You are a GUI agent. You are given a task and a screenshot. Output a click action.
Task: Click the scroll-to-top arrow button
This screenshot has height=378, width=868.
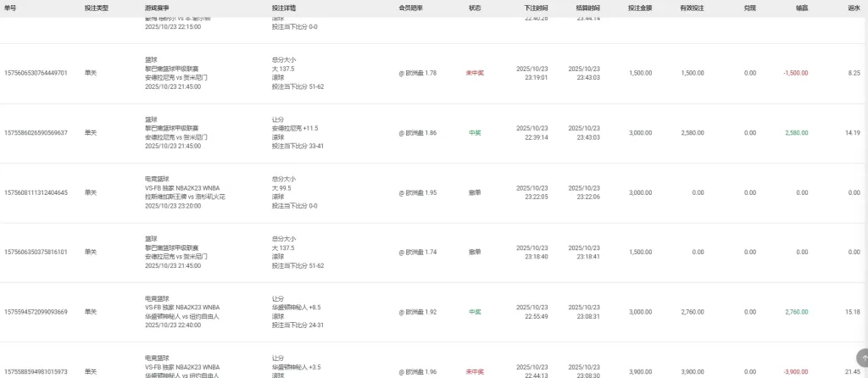tap(863, 358)
